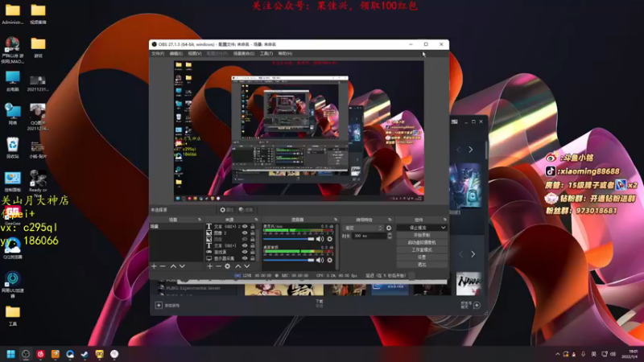Click lower right chevron in background Steam window
This screenshot has height=362, width=644.
[473, 254]
